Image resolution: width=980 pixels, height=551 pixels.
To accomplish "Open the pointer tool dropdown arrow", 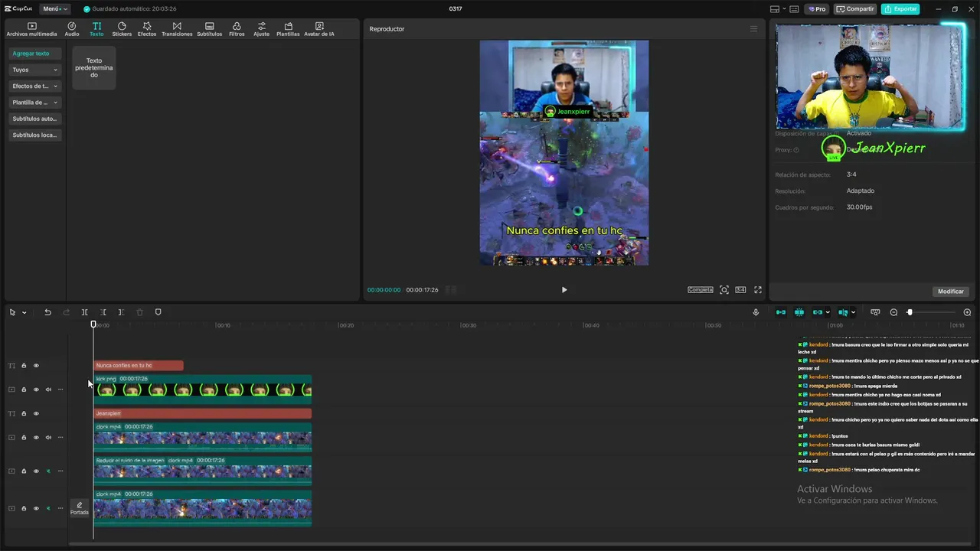I will tap(24, 312).
